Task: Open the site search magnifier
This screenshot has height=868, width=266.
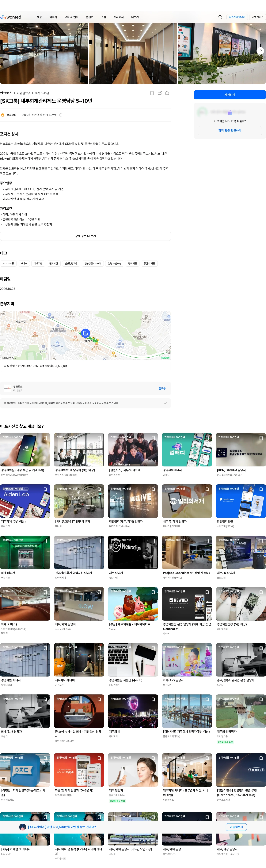Action: (220, 17)
